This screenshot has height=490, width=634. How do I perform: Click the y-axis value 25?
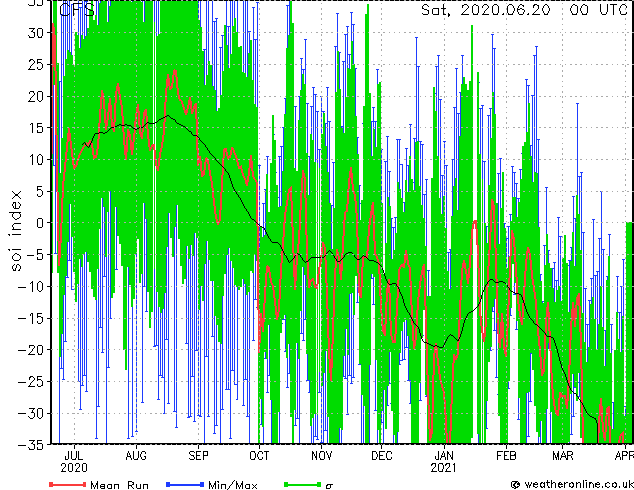(36, 64)
